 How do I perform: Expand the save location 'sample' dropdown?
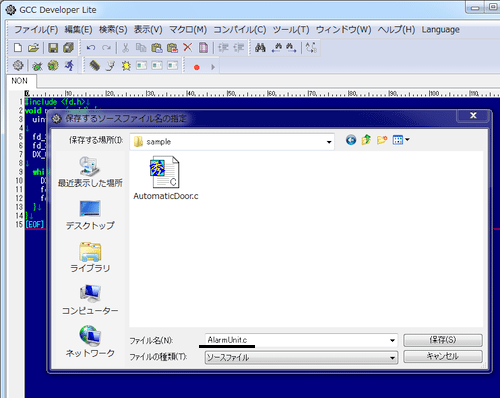(329, 142)
